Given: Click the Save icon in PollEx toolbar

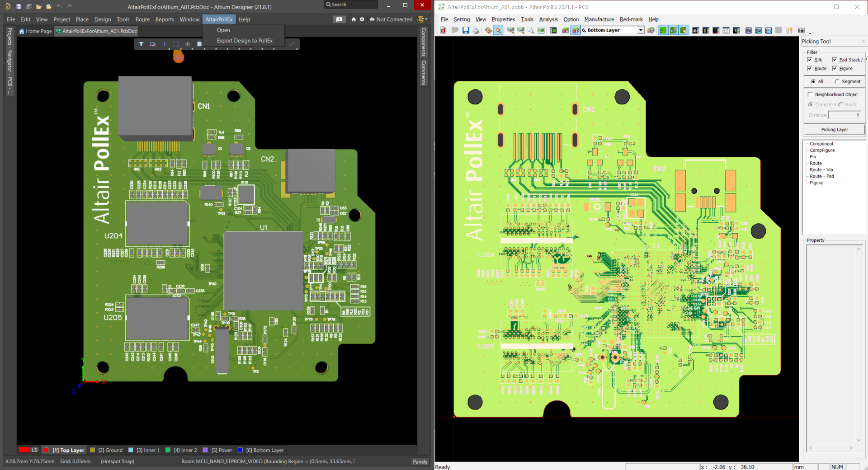Looking at the screenshot, I should click(465, 30).
